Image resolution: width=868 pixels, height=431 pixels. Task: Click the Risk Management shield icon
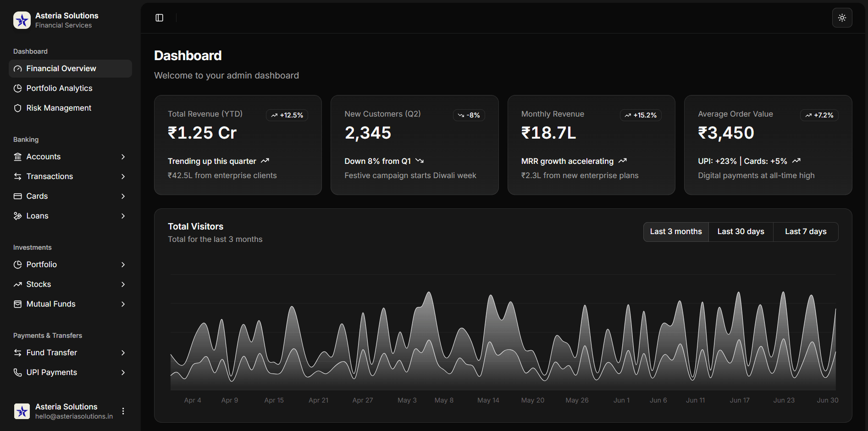pos(18,108)
